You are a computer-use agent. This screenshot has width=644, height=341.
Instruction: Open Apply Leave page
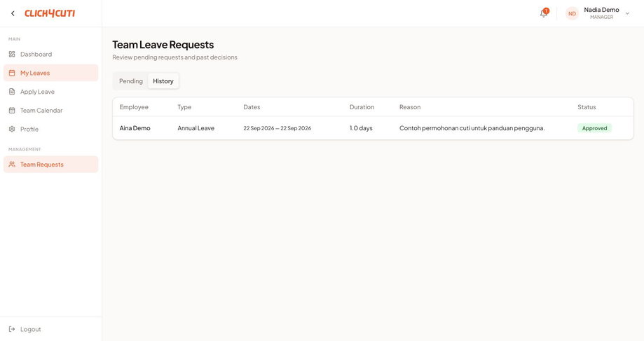[51, 92]
